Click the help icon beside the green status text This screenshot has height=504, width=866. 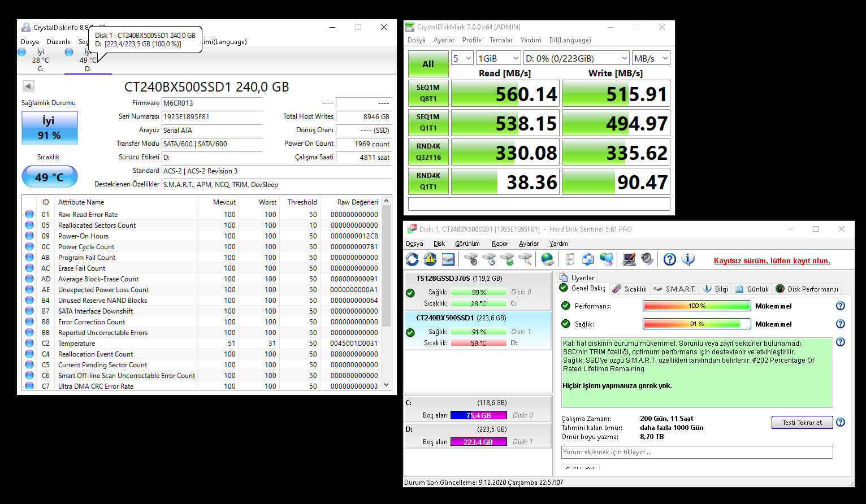[841, 342]
